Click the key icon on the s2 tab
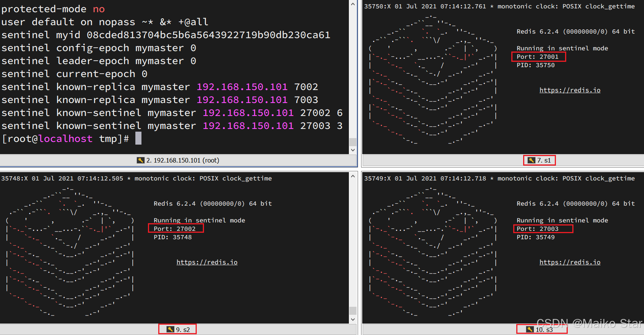Screen dimensions: 644x335 click(x=170, y=329)
